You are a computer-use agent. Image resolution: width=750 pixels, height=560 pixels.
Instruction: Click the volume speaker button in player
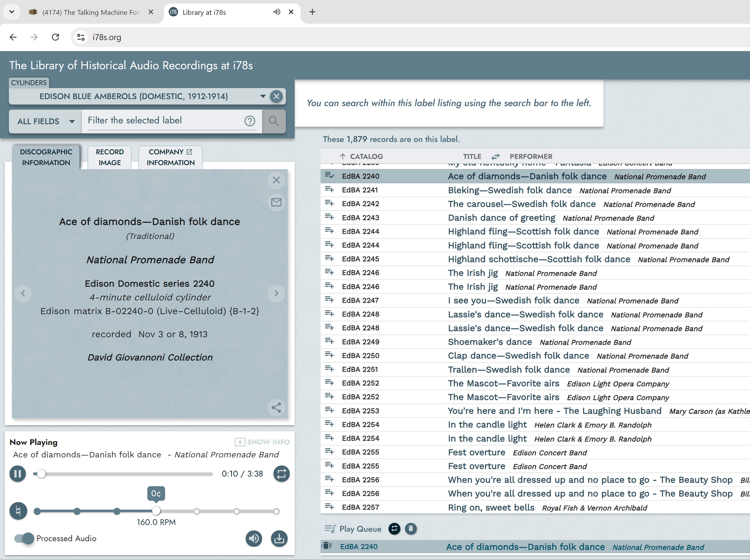click(254, 538)
